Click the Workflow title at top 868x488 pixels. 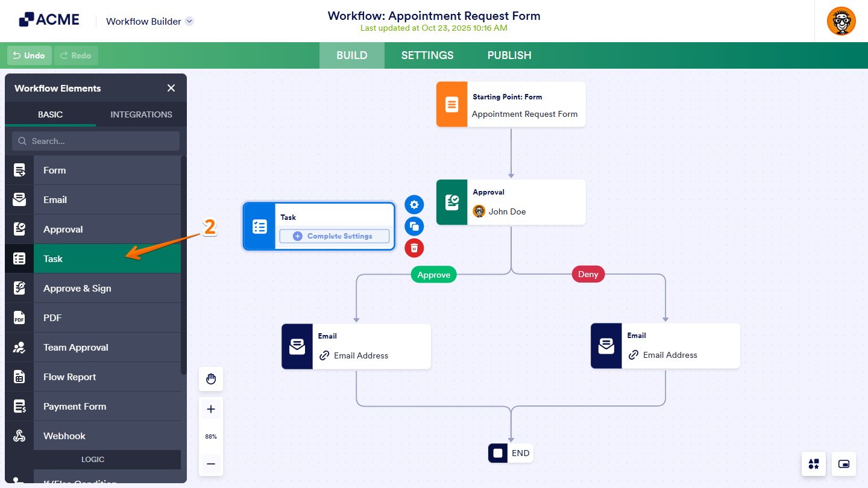tap(434, 16)
